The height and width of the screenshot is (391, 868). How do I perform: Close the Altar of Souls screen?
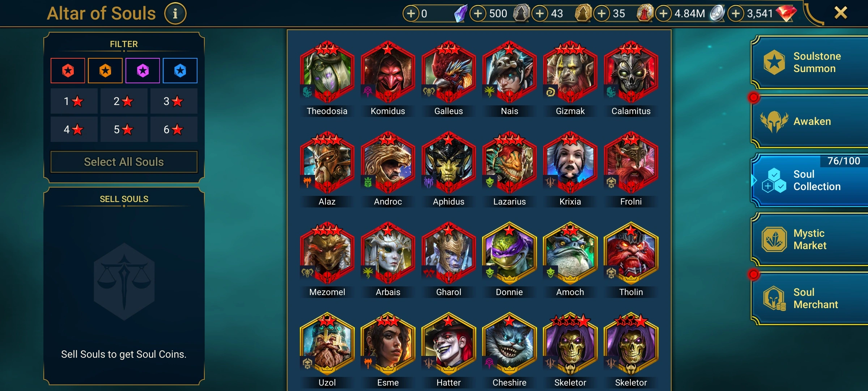(841, 13)
